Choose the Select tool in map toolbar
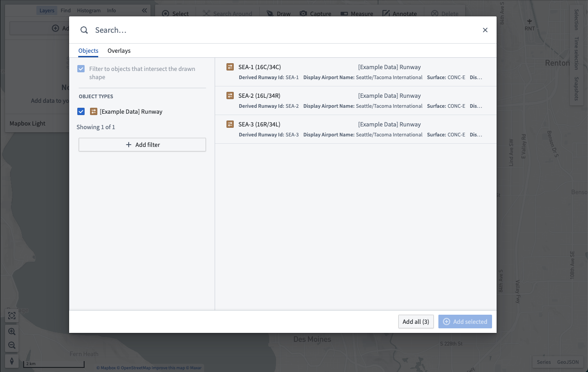Viewport: 588px width, 372px height. point(175,14)
